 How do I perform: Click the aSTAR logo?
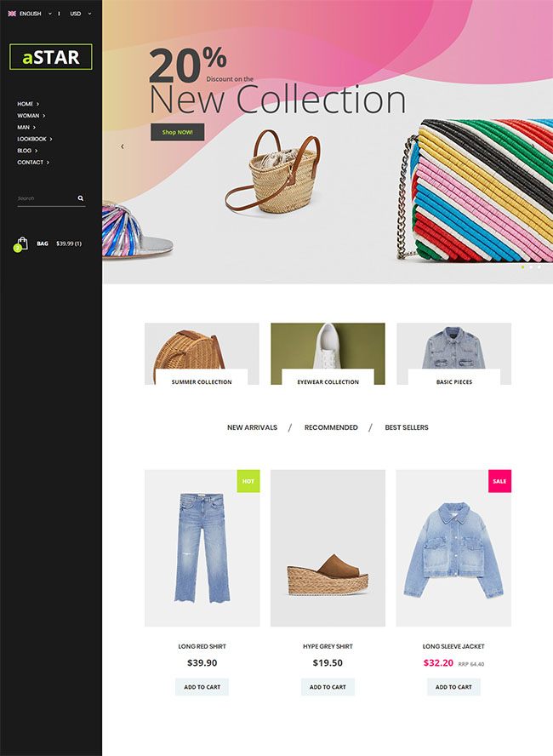[x=51, y=58]
